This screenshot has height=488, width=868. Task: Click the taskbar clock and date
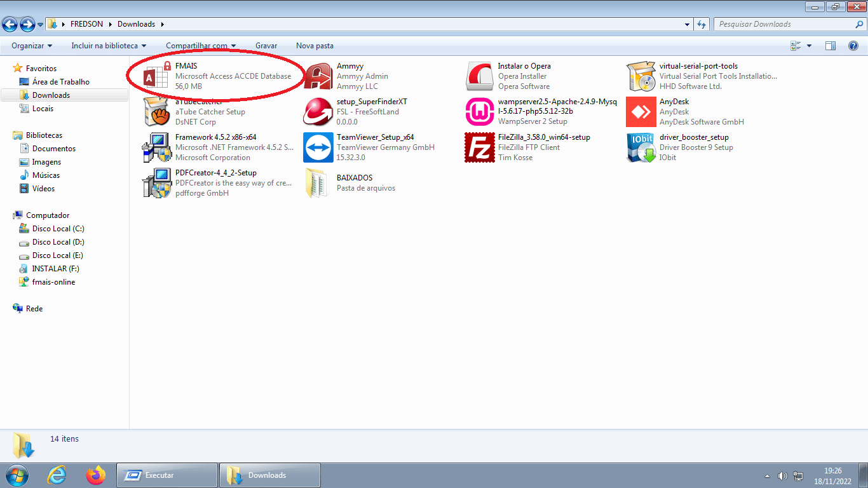(833, 476)
